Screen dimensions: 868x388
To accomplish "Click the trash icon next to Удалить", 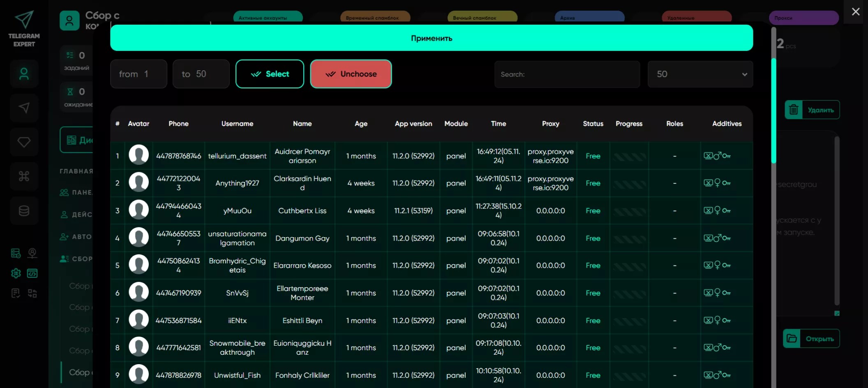I will coord(794,110).
